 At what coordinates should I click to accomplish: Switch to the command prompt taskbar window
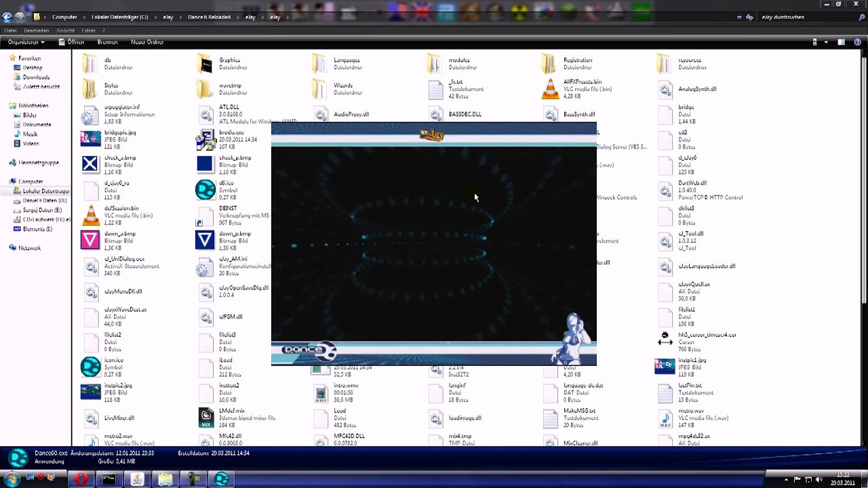[x=108, y=479]
